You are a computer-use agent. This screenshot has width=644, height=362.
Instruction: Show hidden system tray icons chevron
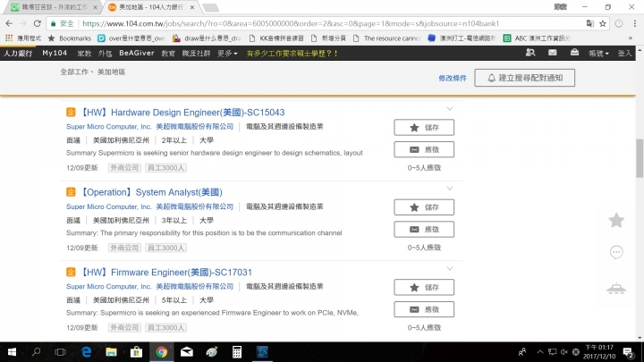coord(540,352)
